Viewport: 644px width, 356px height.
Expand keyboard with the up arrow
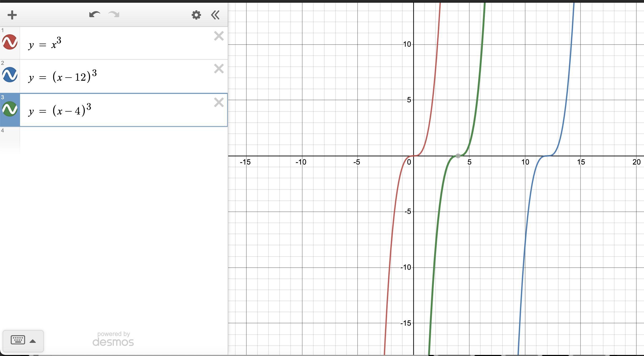[33, 341]
